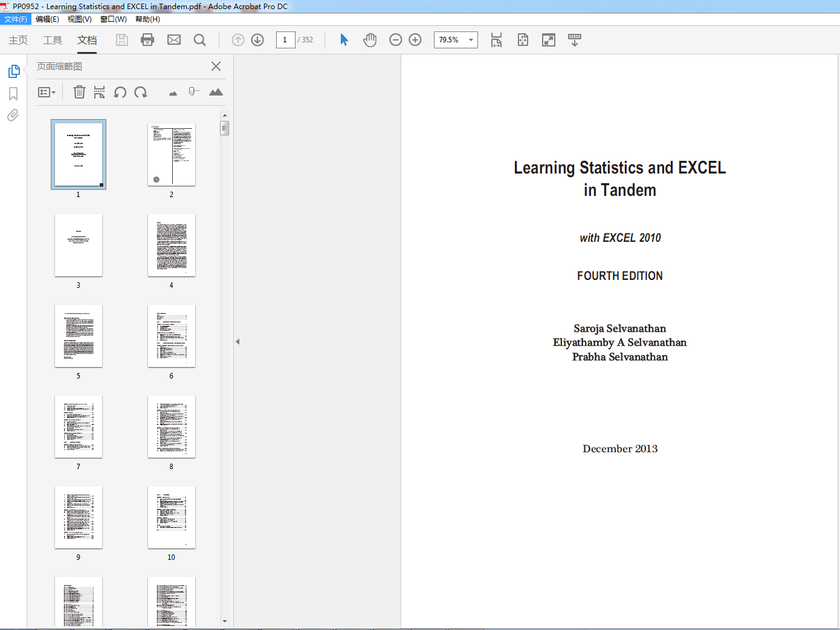Switch to 主页 tab
This screenshot has height=630, width=840.
(x=18, y=40)
